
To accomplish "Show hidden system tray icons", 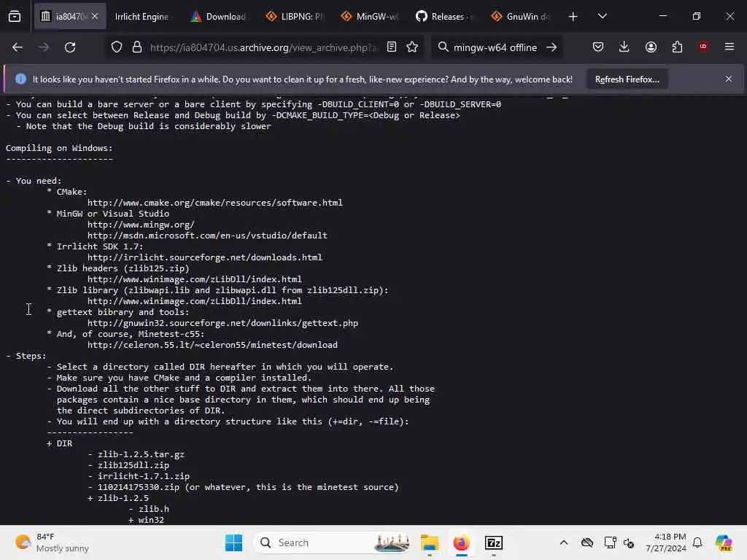I will tap(564, 542).
